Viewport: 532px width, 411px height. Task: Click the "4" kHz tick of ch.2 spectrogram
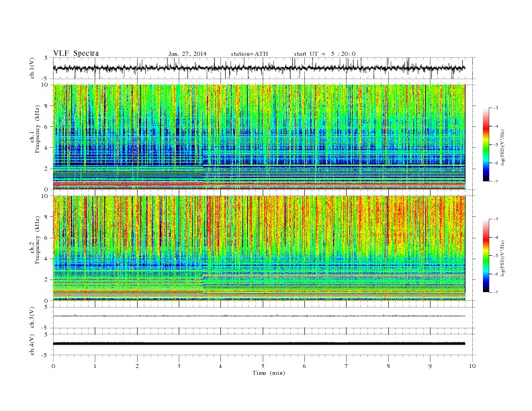click(46, 259)
